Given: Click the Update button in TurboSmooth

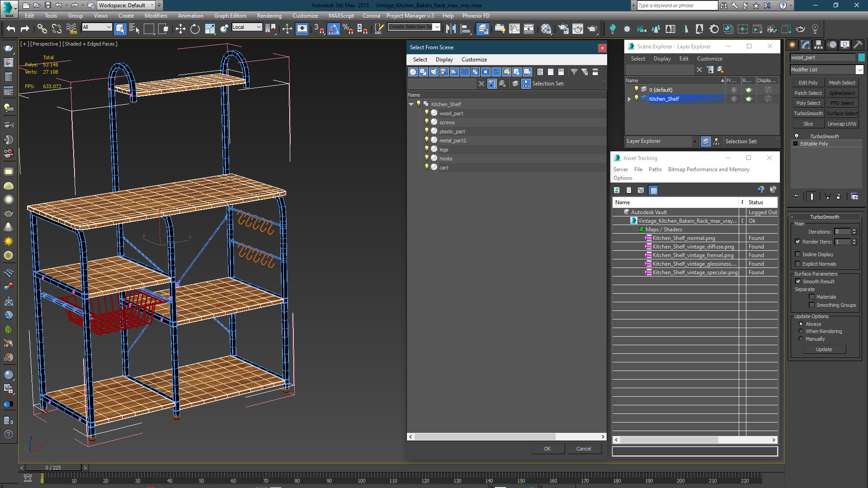Looking at the screenshot, I should (x=824, y=349).
